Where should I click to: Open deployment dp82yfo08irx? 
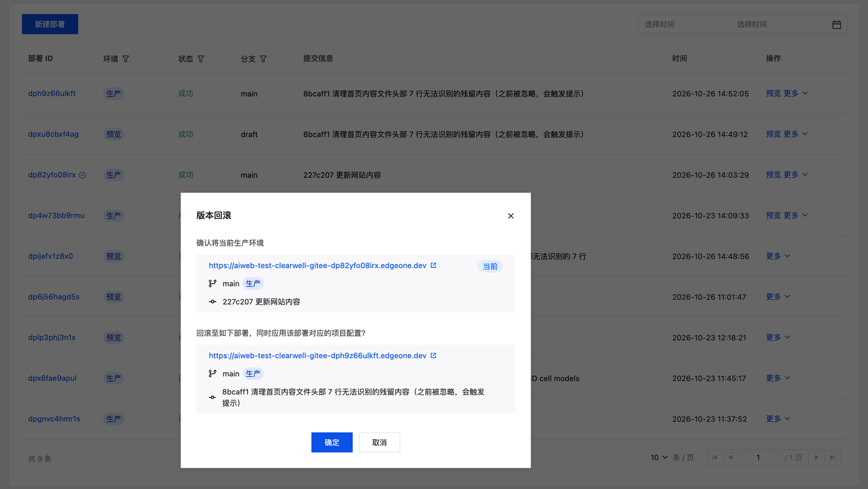coord(52,175)
